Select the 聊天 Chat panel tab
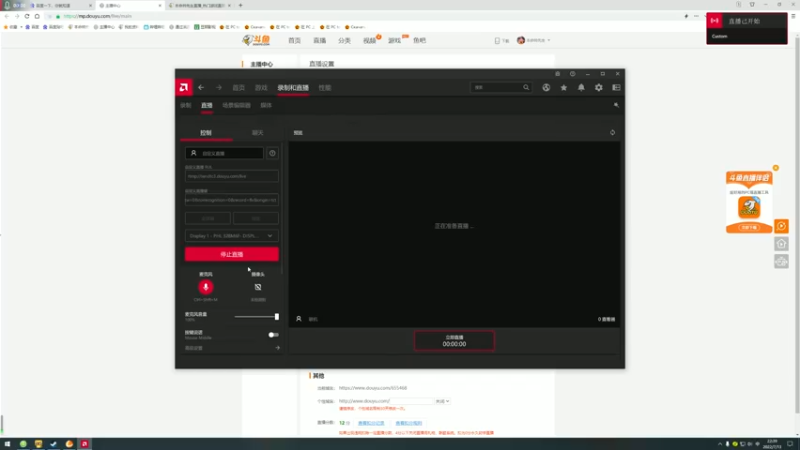Viewport: 800px width, 450px height. [258, 133]
